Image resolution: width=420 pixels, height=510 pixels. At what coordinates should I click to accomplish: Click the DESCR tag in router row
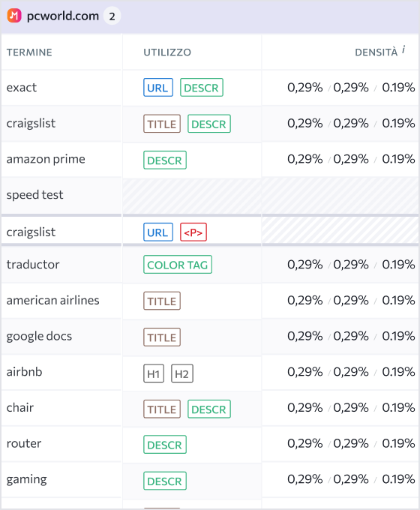coord(165,445)
